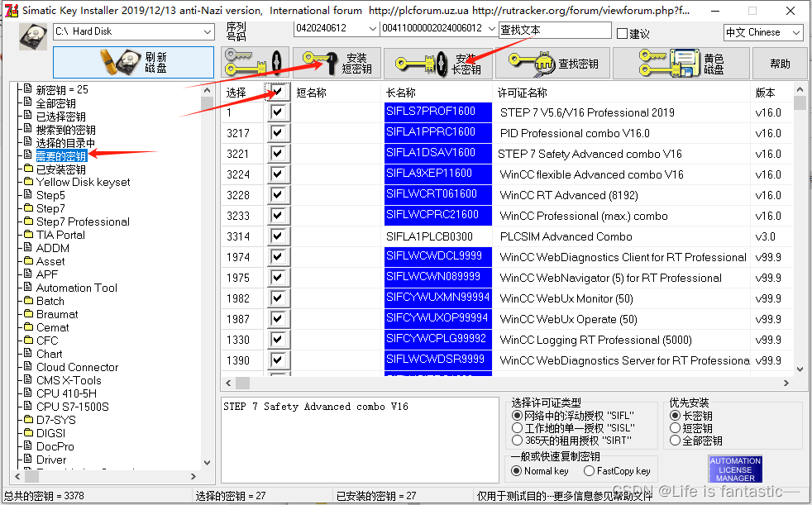Click WinCC RT Advanced (8192) license name

click(x=569, y=195)
